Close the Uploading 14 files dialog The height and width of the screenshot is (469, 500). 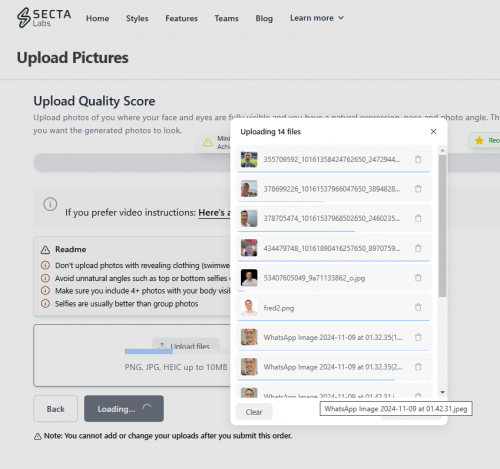tap(433, 132)
